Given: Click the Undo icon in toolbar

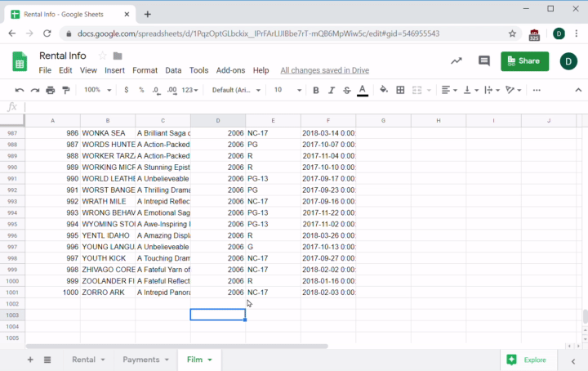Looking at the screenshot, I should [20, 90].
